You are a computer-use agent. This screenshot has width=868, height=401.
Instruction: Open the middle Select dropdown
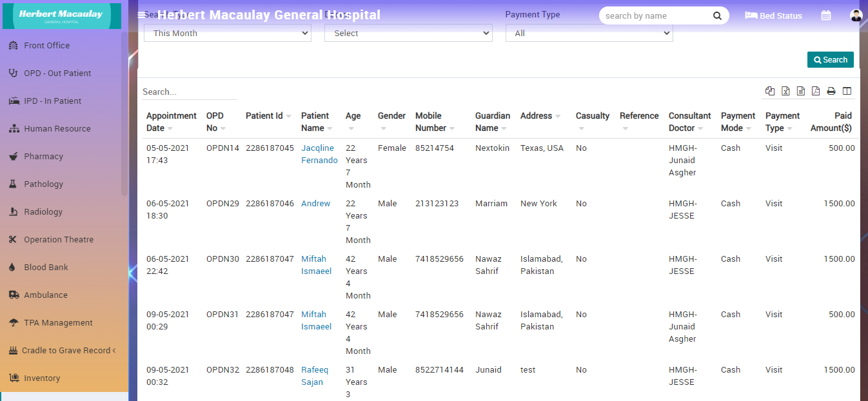point(408,34)
